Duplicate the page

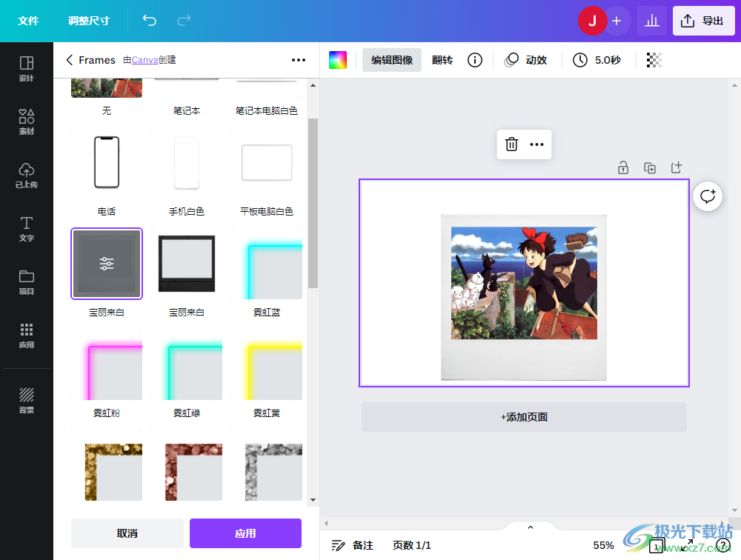pos(650,167)
